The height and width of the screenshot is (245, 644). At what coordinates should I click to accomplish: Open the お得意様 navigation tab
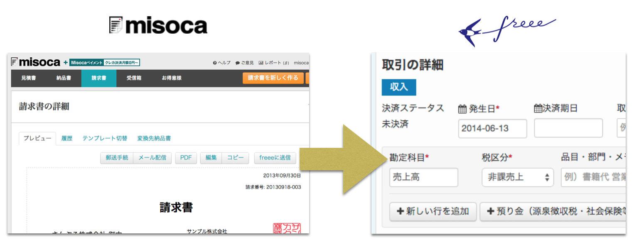coord(172,78)
